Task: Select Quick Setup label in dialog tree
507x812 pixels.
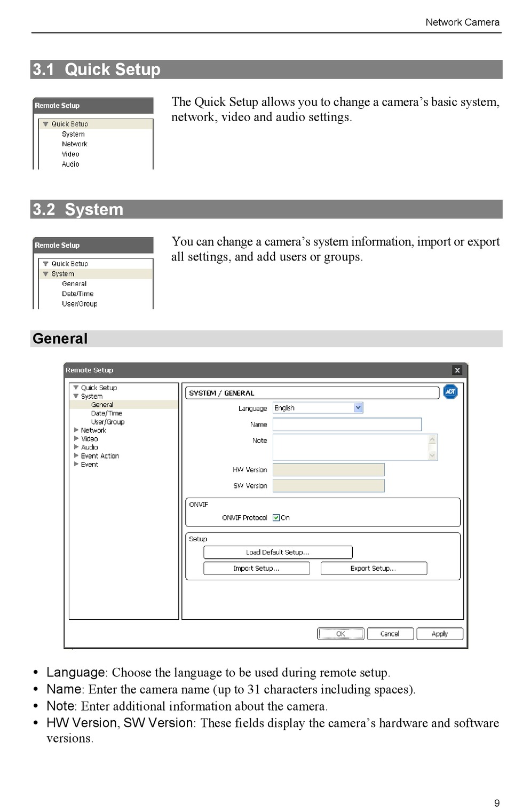Action: click(x=99, y=388)
